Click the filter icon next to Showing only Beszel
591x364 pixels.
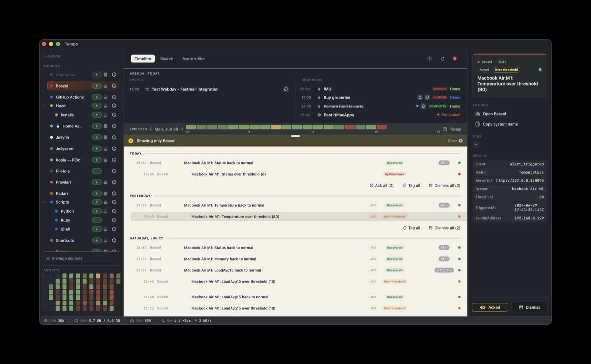point(131,141)
